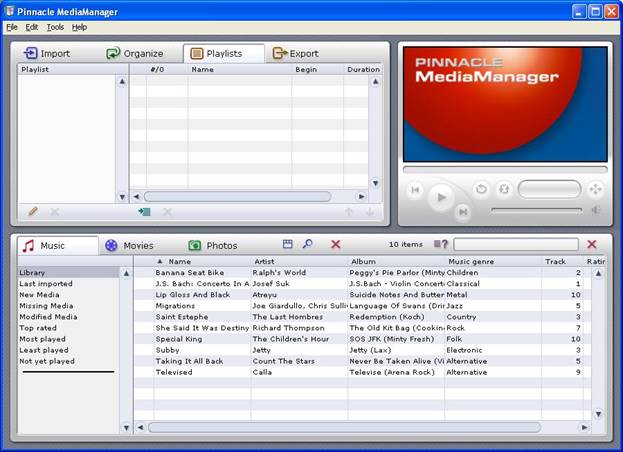Click the search help question-mark icon
623x452 pixels.
(x=441, y=244)
